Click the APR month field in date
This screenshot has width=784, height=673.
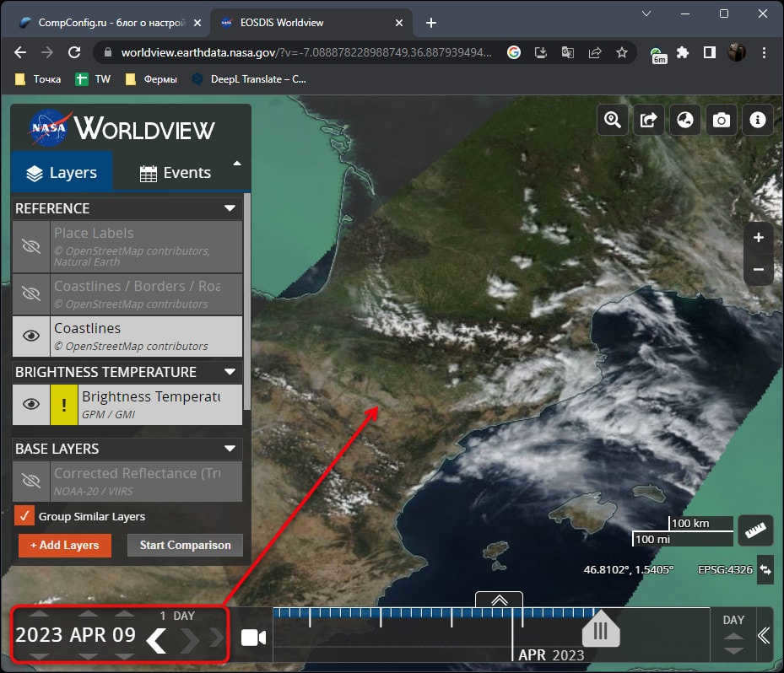[88, 634]
